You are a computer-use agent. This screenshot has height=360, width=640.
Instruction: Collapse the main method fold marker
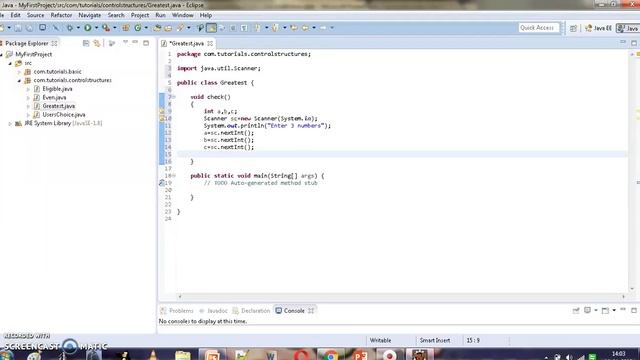[174, 176]
